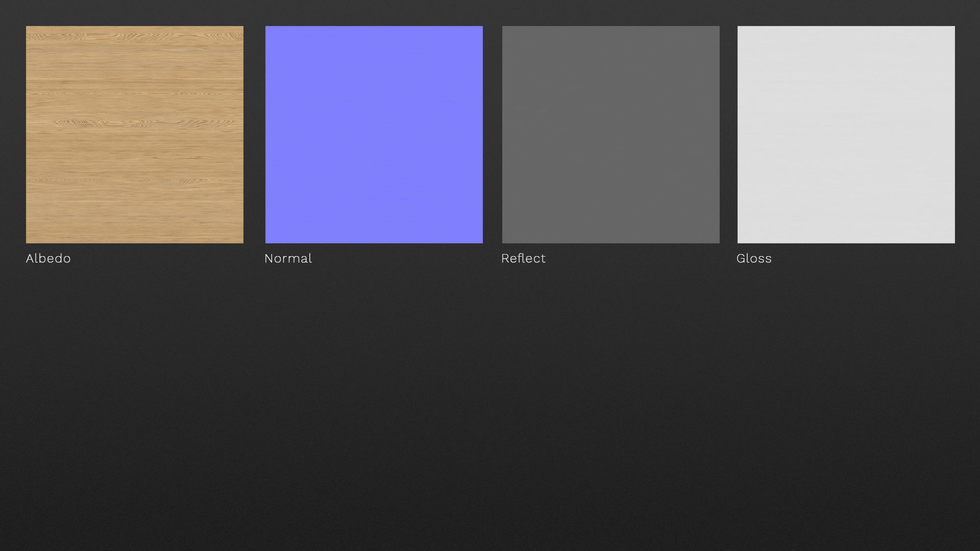This screenshot has height=551, width=980.
Task: Click the wood grain knot in the Albedo image
Action: 77,122
